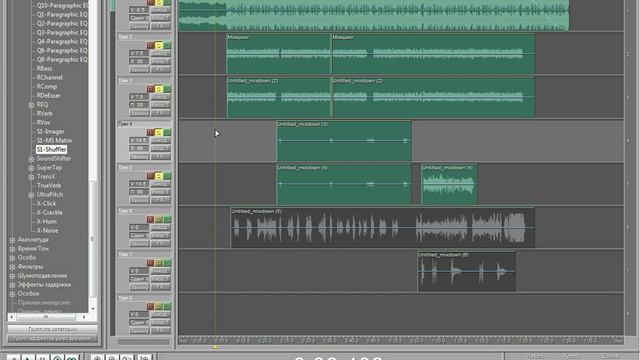640x360 pixels.
Task: Expand the SuperTap plugin node
Action: pos(31,168)
